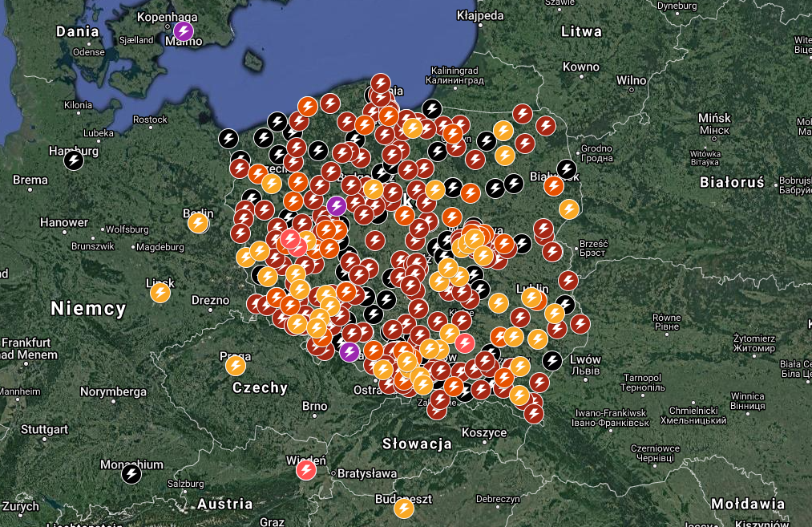
Task: Click the Wolfsburg city label
Action: point(127,229)
